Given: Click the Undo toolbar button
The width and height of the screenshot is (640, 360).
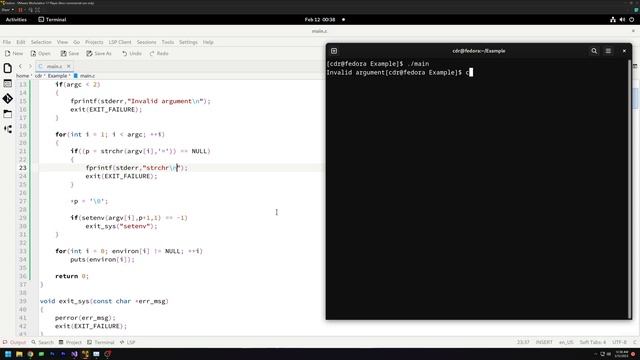Looking at the screenshot, I should (131, 53).
